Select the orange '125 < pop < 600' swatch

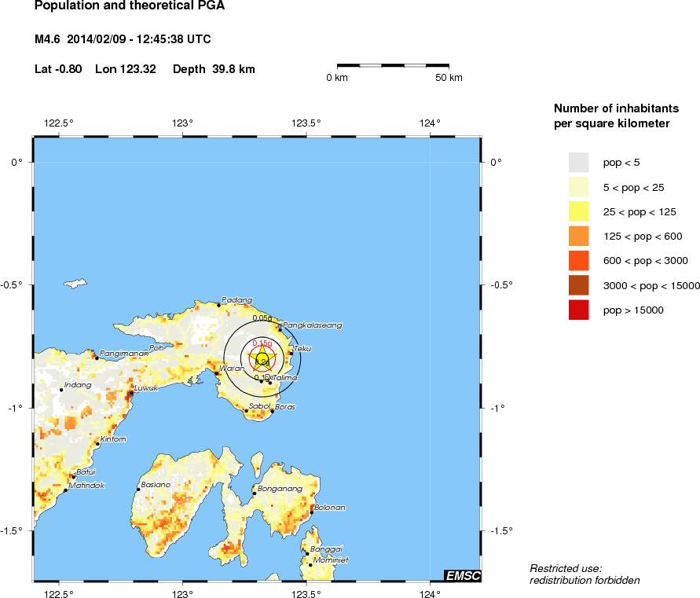click(x=578, y=236)
